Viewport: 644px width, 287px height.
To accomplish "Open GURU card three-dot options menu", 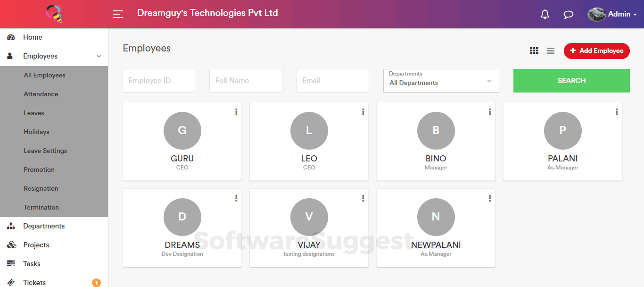I will pyautogui.click(x=236, y=112).
